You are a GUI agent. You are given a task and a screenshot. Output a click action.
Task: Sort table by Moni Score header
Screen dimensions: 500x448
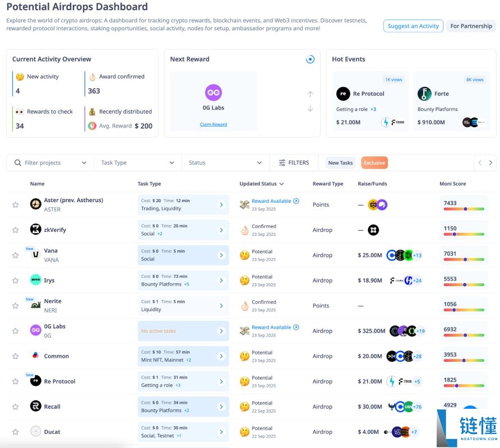452,184
